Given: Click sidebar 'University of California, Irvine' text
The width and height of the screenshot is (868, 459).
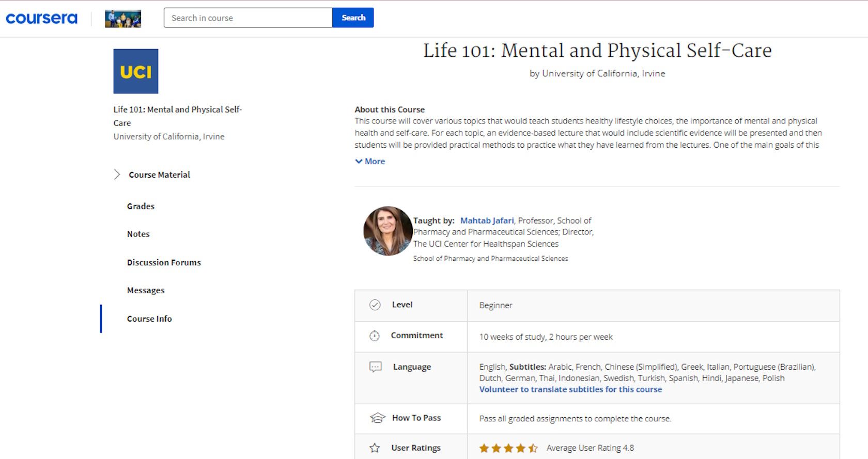Looking at the screenshot, I should point(169,136).
